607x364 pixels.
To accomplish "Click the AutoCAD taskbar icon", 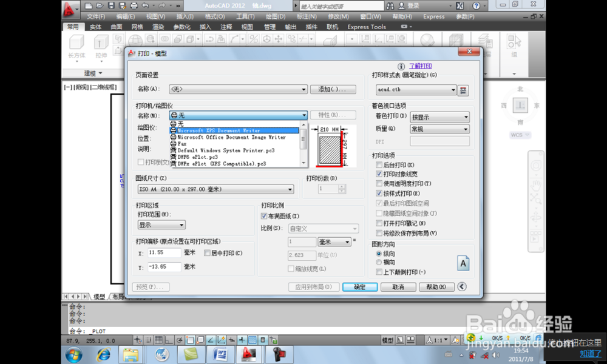I will click(x=248, y=354).
